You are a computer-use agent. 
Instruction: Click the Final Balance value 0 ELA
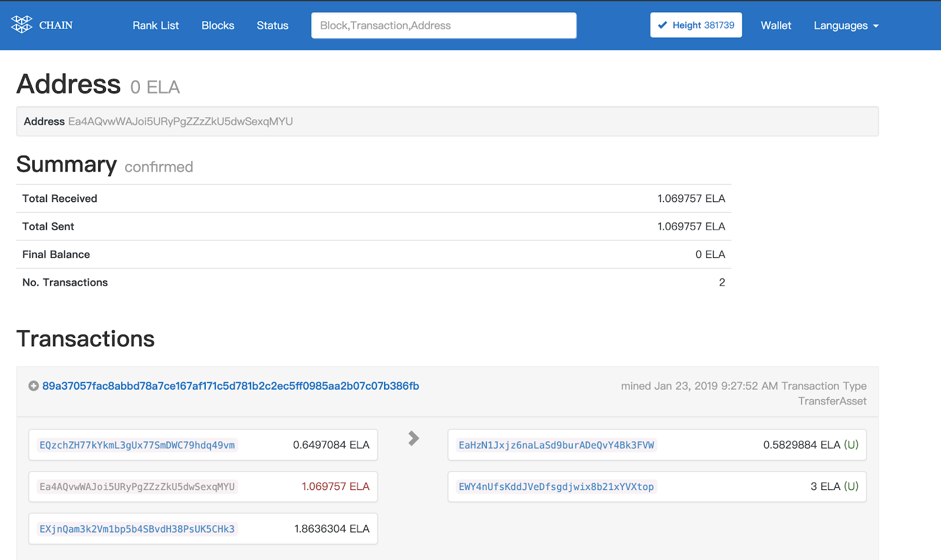tap(710, 254)
